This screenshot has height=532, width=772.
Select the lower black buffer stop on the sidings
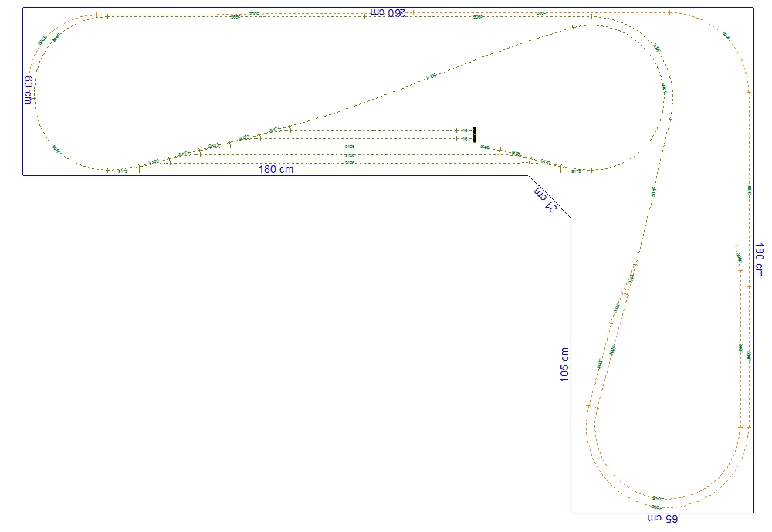(474, 139)
